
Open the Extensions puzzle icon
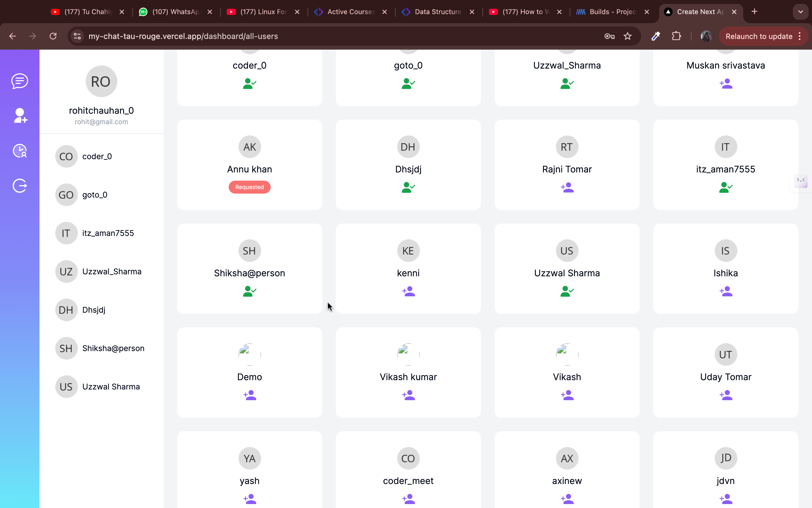(676, 36)
